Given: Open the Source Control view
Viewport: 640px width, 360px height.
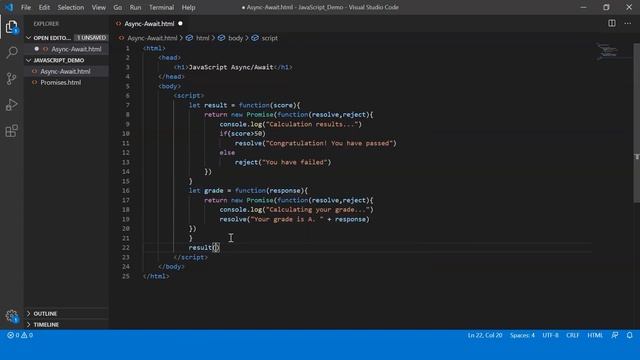Looking at the screenshot, I should [x=11, y=78].
